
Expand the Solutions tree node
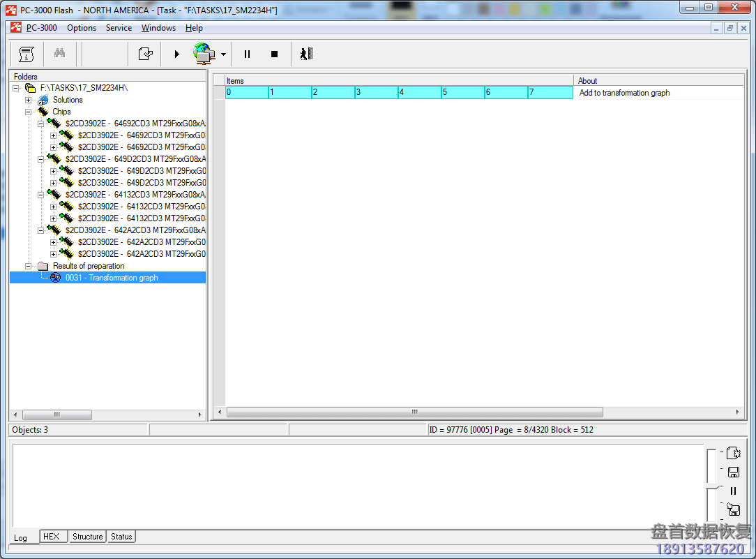29,100
